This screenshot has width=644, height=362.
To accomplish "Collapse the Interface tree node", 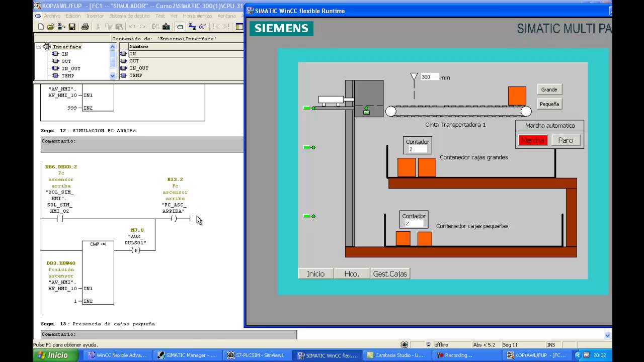I will (39, 47).
